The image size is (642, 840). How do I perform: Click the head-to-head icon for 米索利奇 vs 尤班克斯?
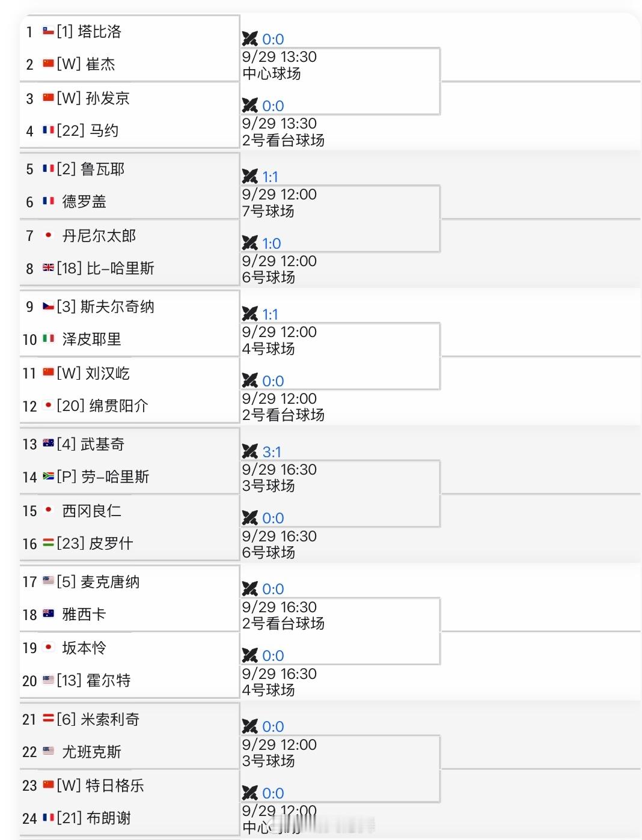[x=249, y=726]
